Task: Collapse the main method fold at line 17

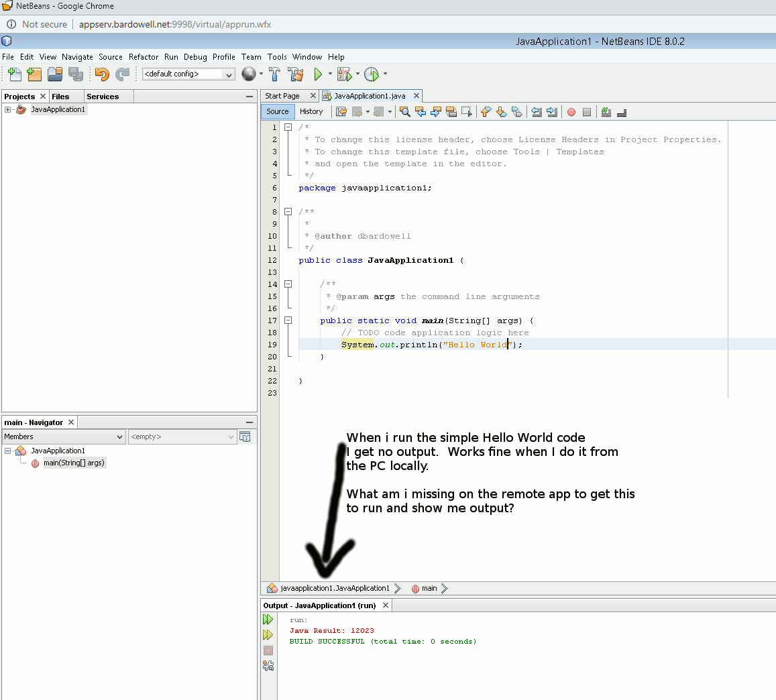Action: (x=288, y=320)
